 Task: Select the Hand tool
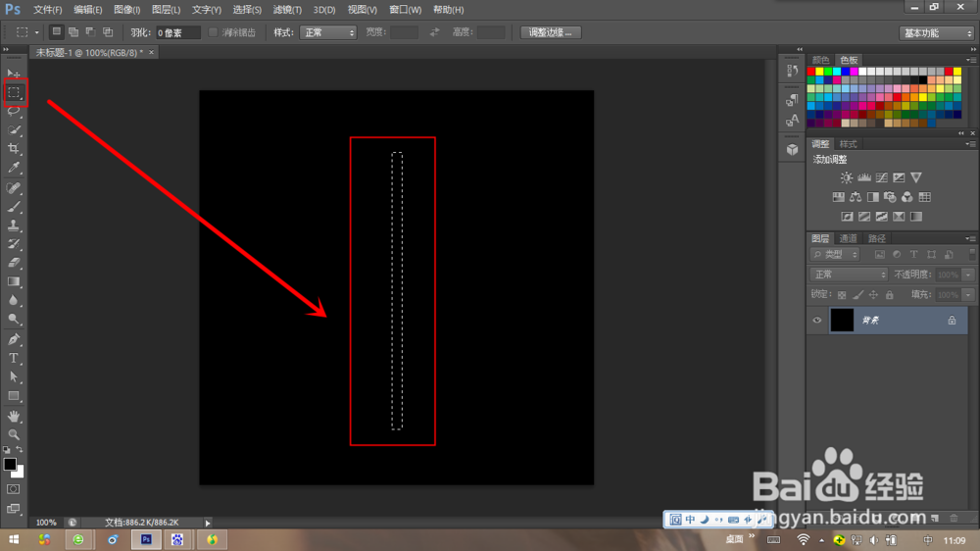click(14, 416)
